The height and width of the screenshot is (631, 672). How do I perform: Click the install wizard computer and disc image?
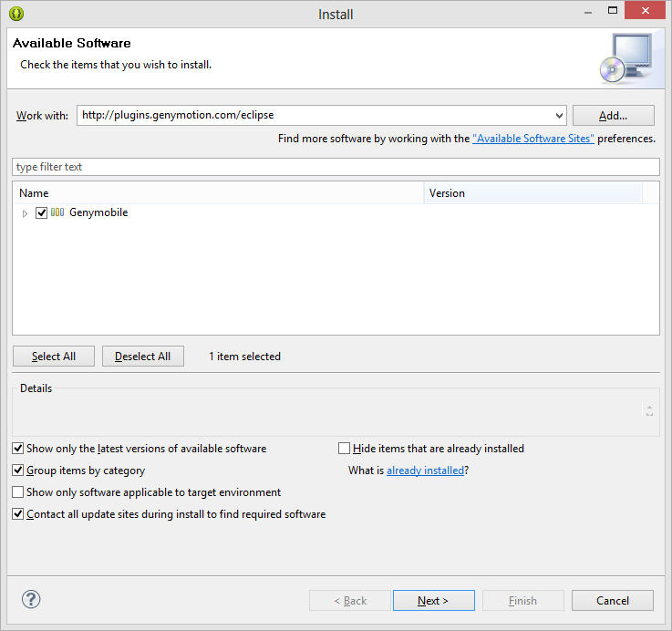[626, 58]
